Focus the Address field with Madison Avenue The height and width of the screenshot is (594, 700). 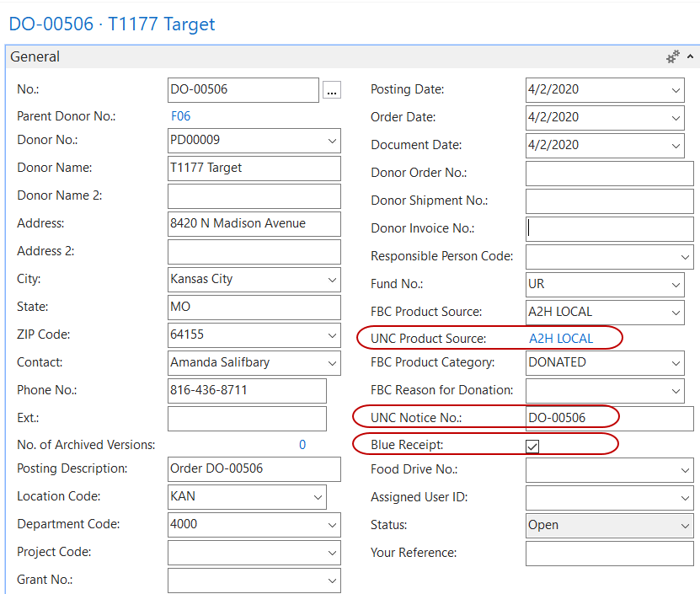click(x=254, y=224)
